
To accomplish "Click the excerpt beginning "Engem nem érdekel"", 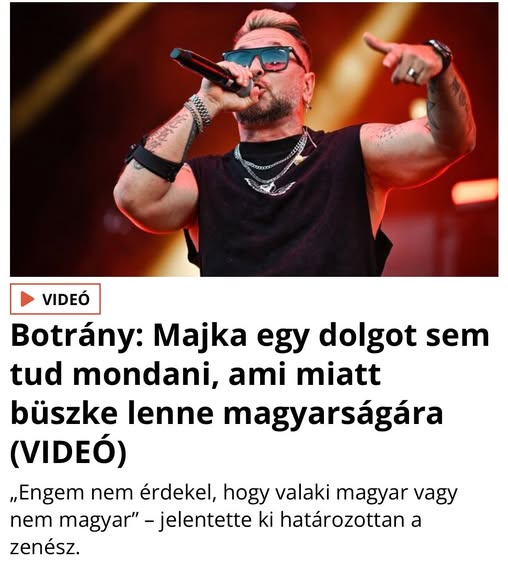I will (x=233, y=520).
